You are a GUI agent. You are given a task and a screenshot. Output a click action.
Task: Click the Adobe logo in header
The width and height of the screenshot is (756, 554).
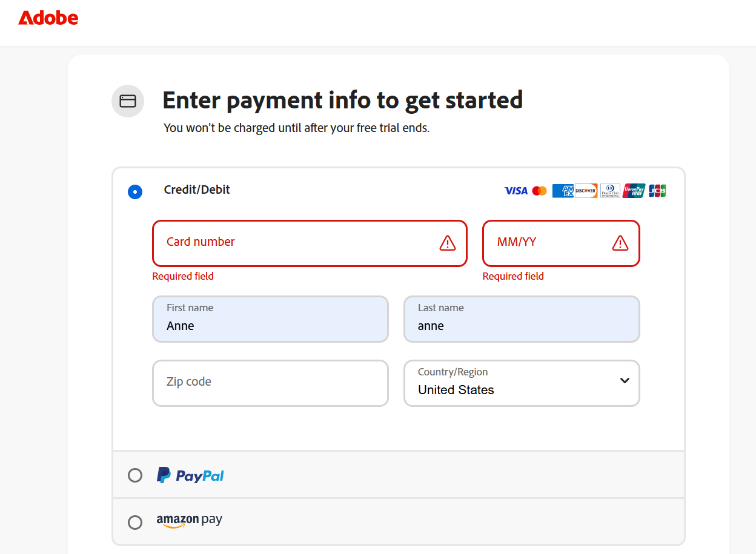(x=48, y=18)
